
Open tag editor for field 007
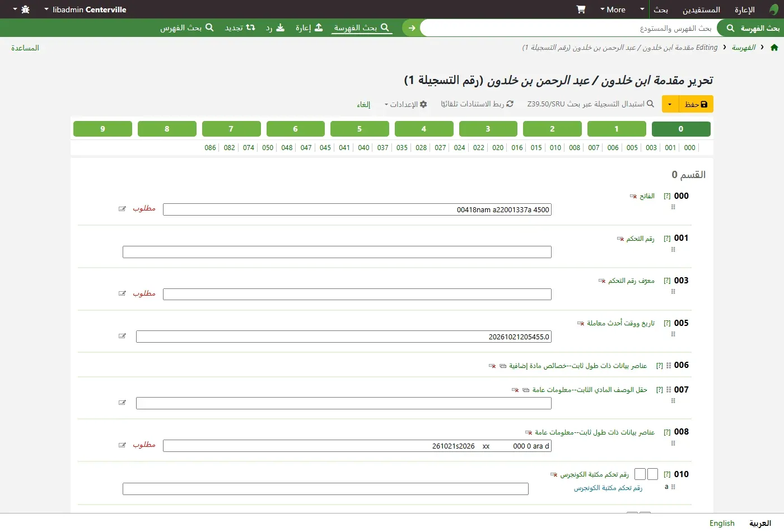(x=122, y=403)
